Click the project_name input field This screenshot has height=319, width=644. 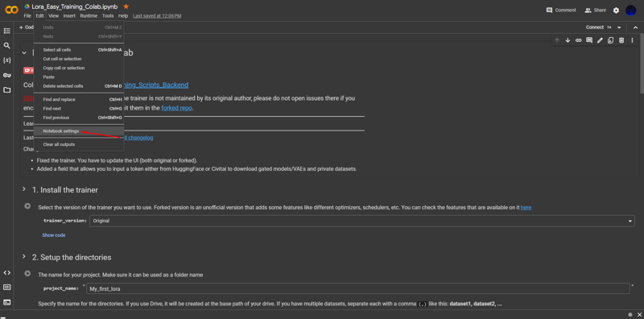pyautogui.click(x=358, y=288)
